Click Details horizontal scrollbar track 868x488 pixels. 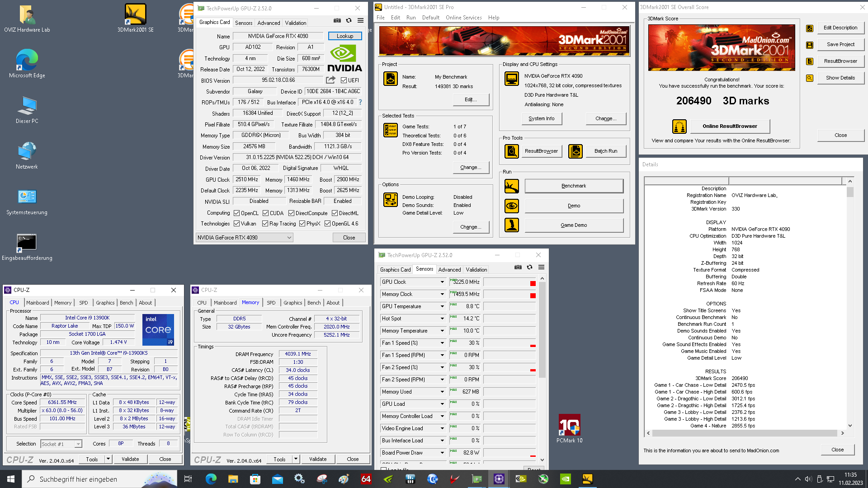pyautogui.click(x=745, y=433)
